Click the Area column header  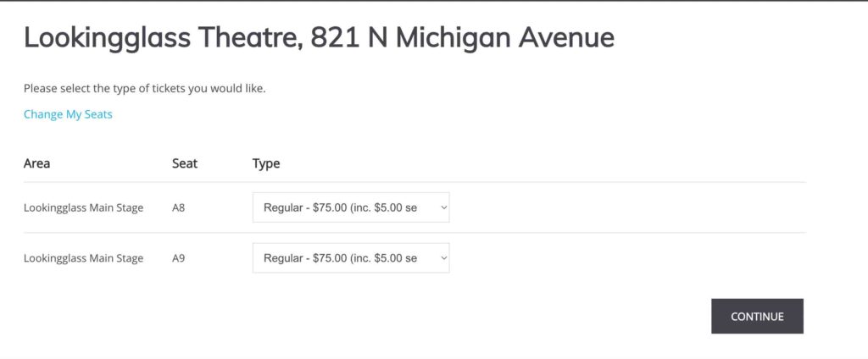click(36, 163)
